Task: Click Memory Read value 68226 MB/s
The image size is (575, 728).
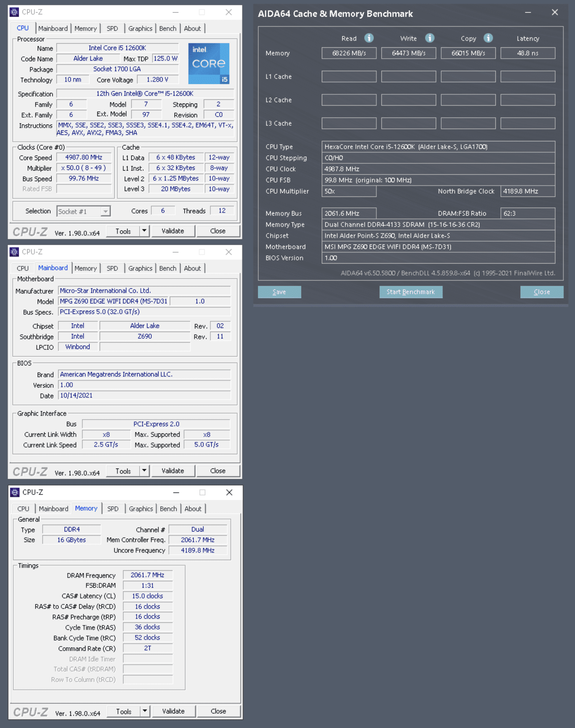Action: [349, 53]
